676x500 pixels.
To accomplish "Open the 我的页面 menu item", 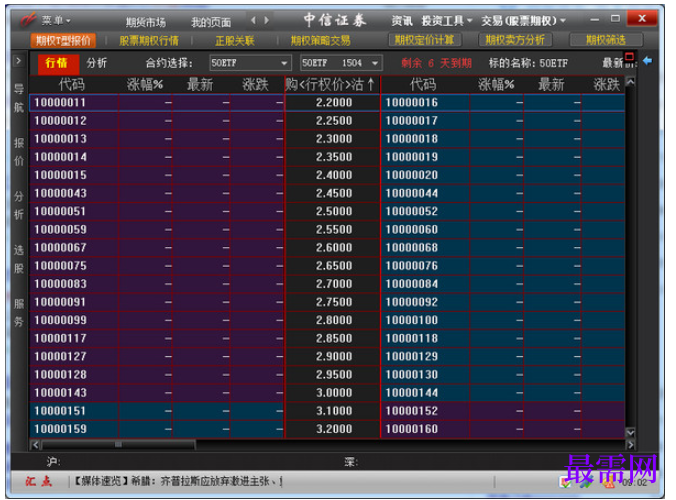I will 211,22.
